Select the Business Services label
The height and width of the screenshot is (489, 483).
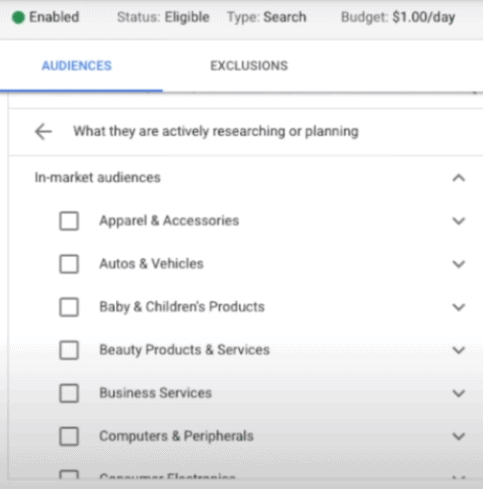(156, 393)
